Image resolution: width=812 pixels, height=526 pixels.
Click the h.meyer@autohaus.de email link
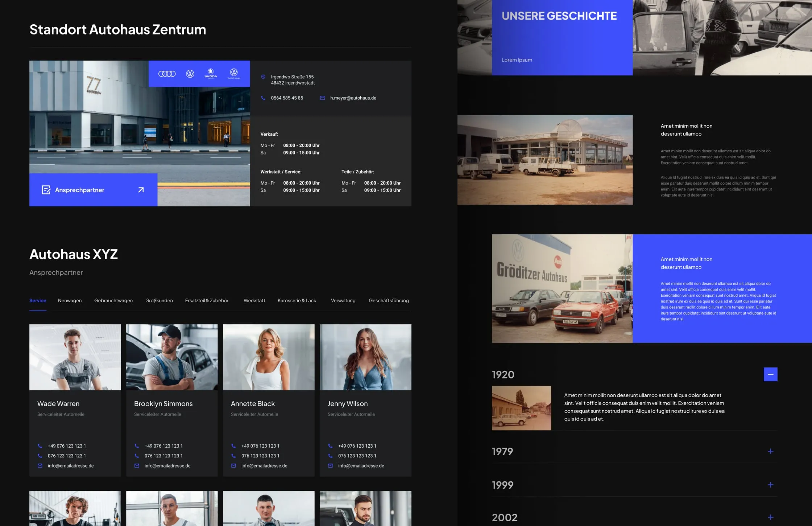[353, 98]
